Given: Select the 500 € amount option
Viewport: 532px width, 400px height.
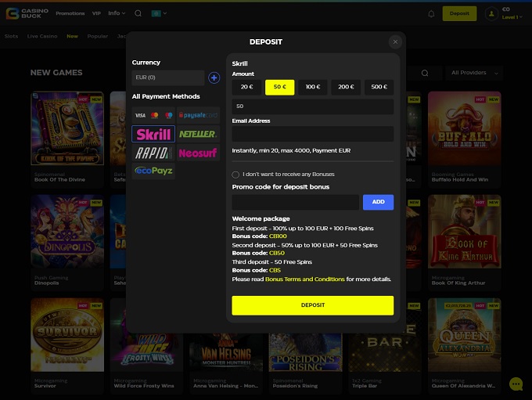Looking at the screenshot, I should [x=379, y=88].
